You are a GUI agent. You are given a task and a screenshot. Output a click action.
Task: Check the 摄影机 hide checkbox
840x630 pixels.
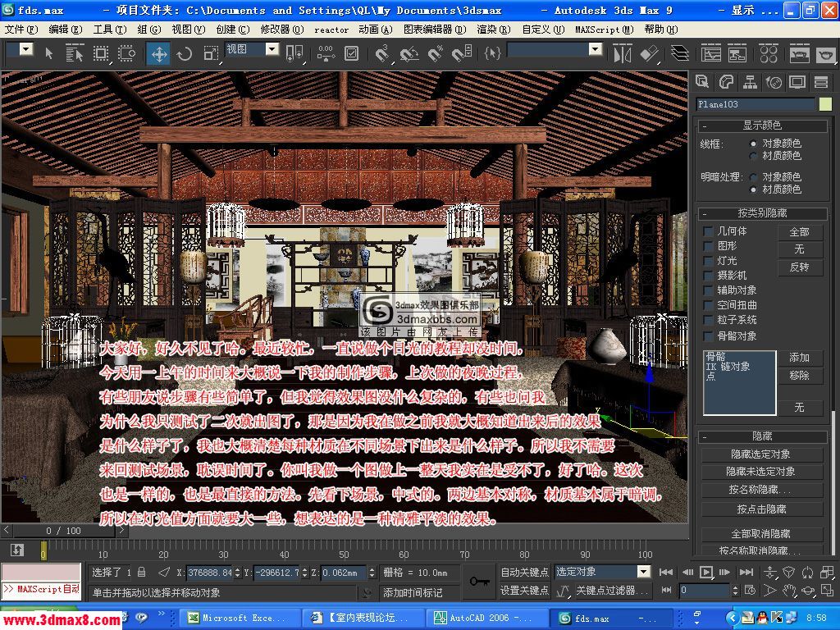708,276
